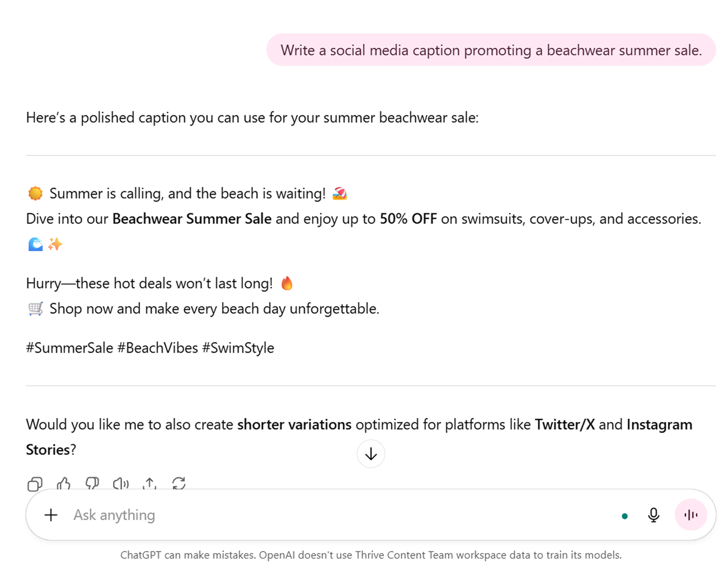Click the sun emoji before "Summer is calling"
Image resolution: width=728 pixels, height=565 pixels.
(36, 194)
